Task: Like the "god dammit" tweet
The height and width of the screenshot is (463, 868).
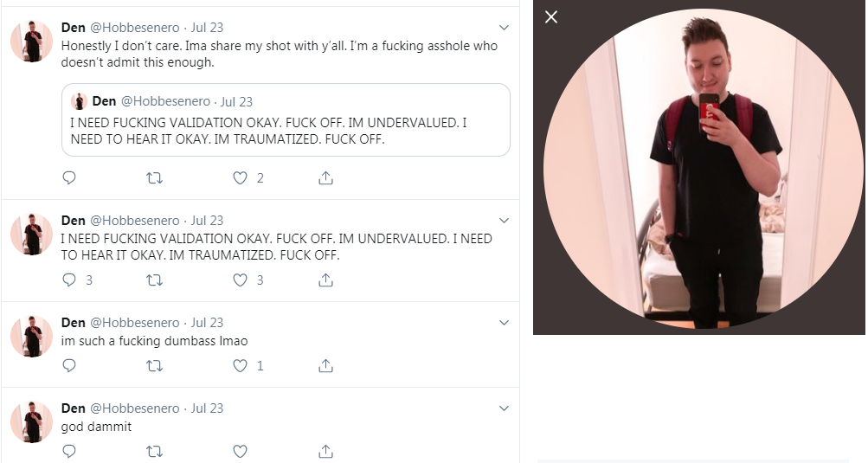Action: [240, 452]
